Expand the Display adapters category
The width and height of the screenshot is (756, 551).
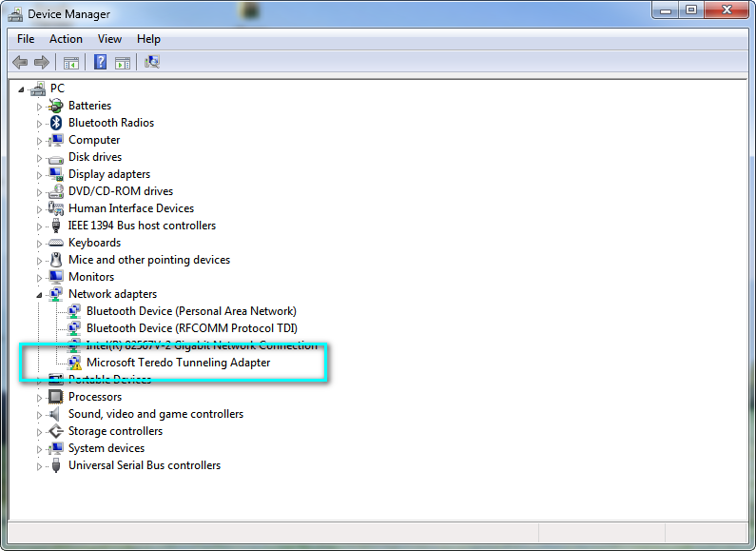[39, 175]
